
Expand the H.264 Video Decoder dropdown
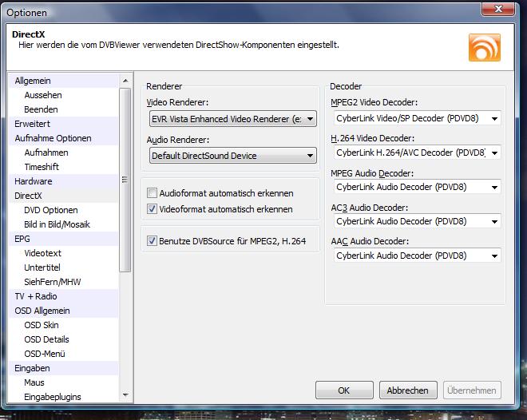(x=417, y=153)
